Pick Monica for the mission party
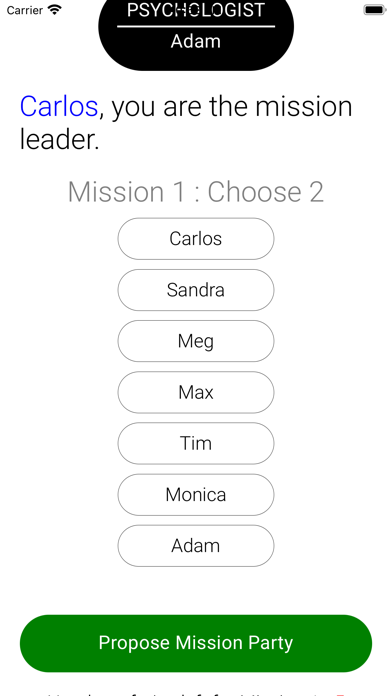Image resolution: width=392 pixels, height=696 pixels. pyautogui.click(x=196, y=494)
